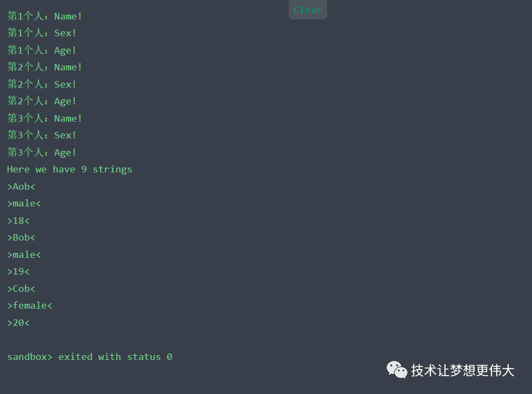Image resolution: width=532 pixels, height=394 pixels.
Task: Click the >19< output line
Action: [x=18, y=271]
